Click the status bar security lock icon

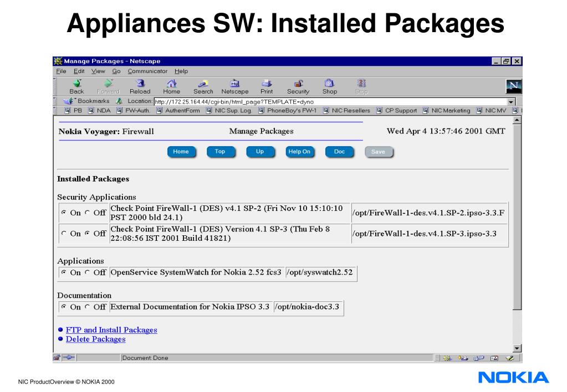pos(57,358)
